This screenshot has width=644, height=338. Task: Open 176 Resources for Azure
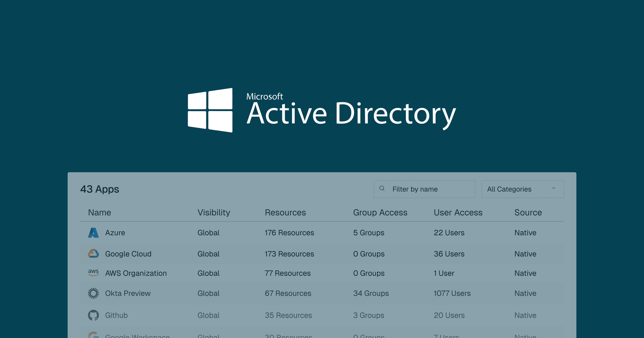point(289,233)
